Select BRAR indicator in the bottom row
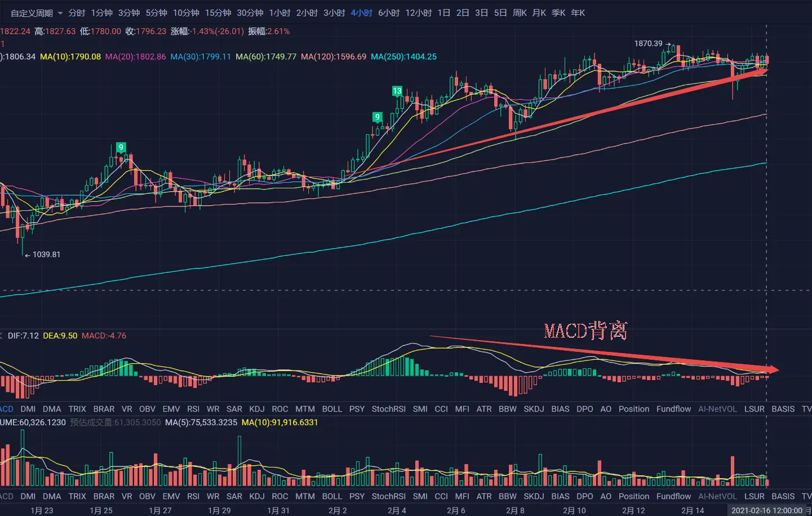 [x=104, y=497]
